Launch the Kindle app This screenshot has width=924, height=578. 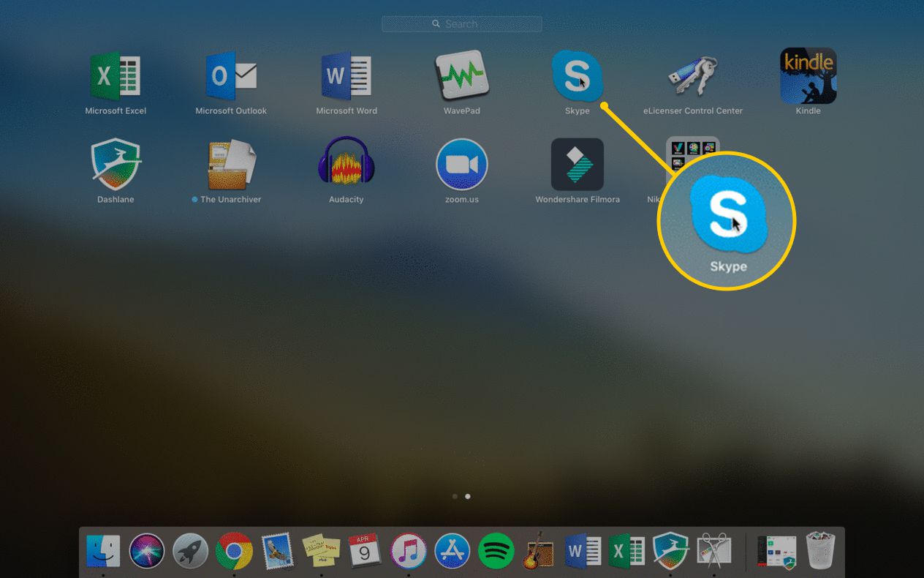pos(808,77)
